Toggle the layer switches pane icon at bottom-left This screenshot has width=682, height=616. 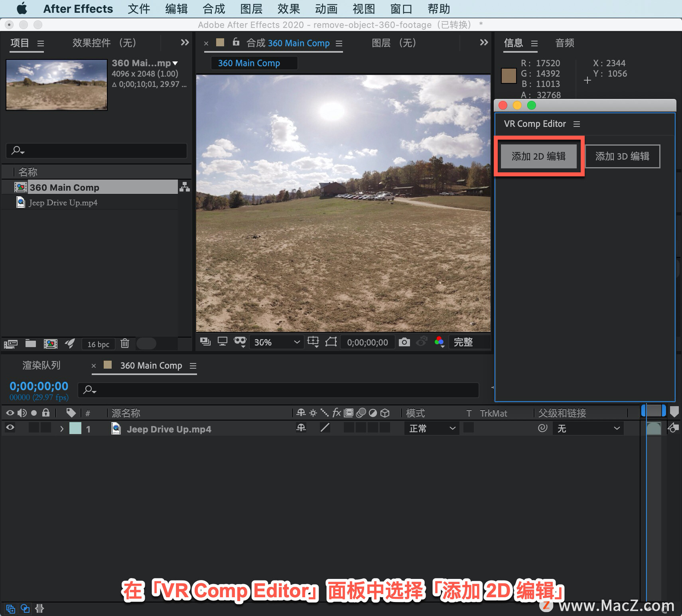pyautogui.click(x=10, y=609)
